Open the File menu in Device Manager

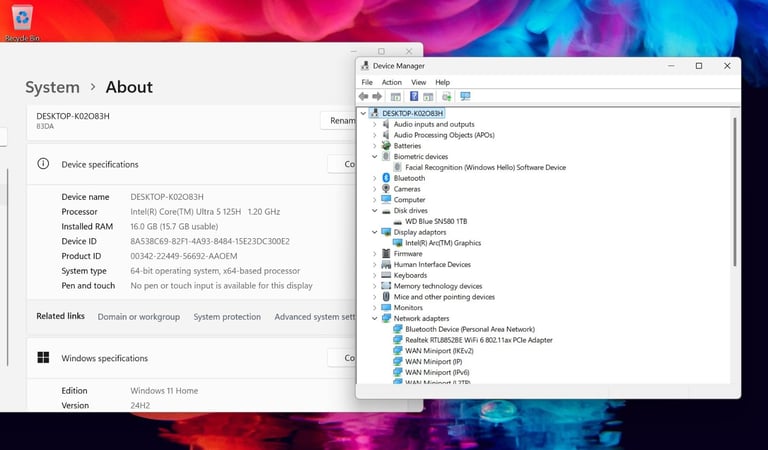tap(367, 82)
